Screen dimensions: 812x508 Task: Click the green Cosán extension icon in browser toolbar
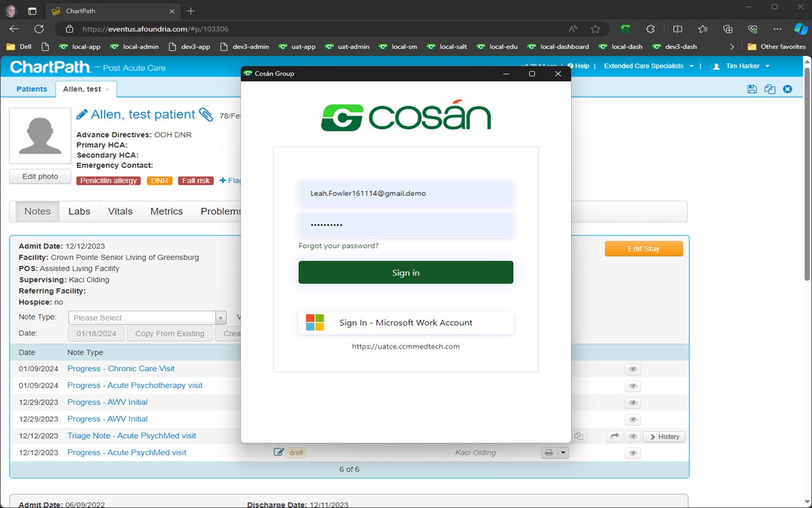click(x=625, y=29)
